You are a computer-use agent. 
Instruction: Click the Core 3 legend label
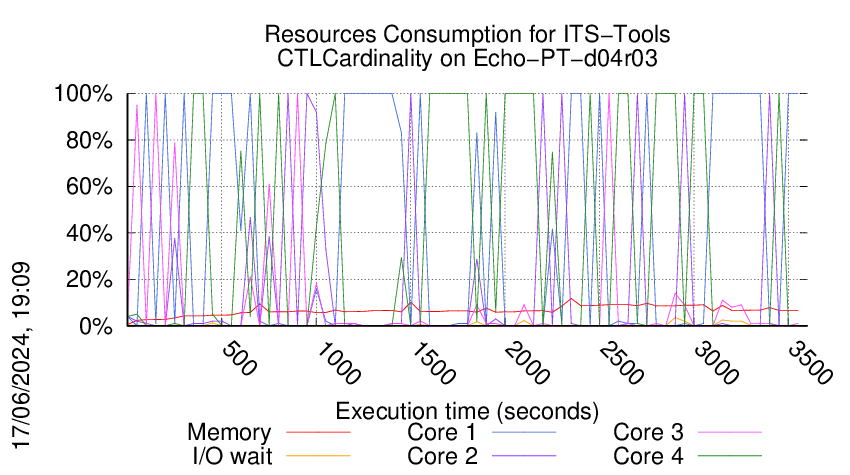pos(648,433)
